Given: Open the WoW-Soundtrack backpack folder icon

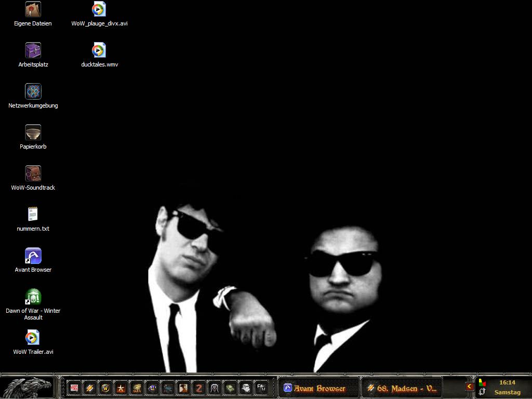Looking at the screenshot, I should (x=33, y=174).
